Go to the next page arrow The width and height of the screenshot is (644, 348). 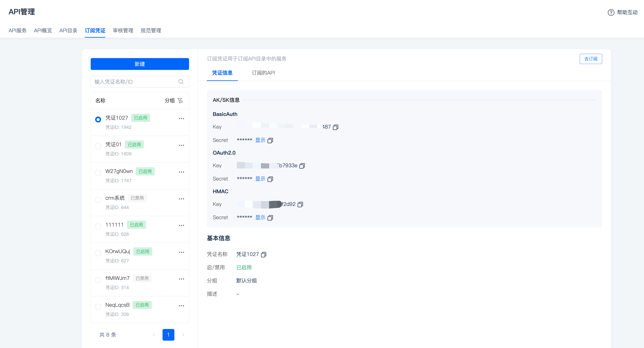tap(183, 335)
